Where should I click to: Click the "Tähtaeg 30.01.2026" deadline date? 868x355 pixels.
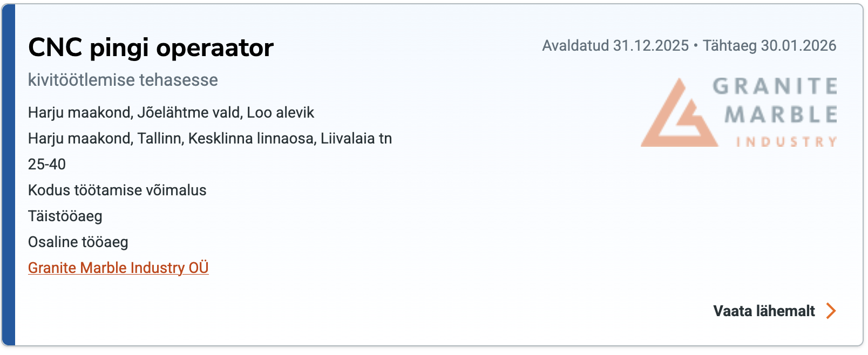tap(769, 45)
